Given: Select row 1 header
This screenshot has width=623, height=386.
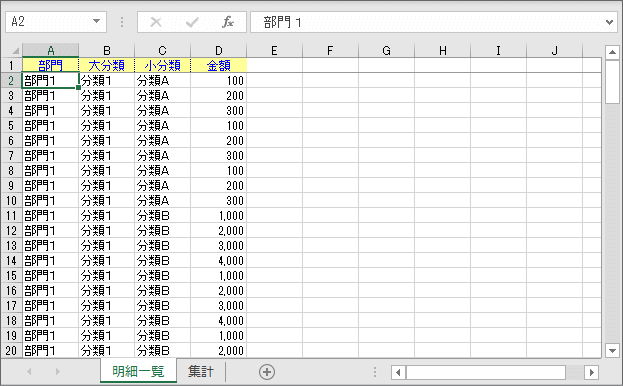Looking at the screenshot, I should [11, 66].
